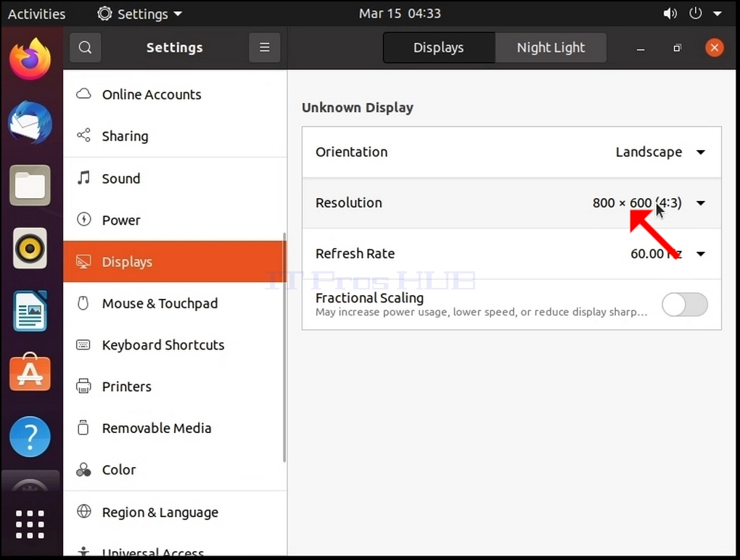Image resolution: width=740 pixels, height=560 pixels.
Task: Select Region & Language panel
Action: 175,512
